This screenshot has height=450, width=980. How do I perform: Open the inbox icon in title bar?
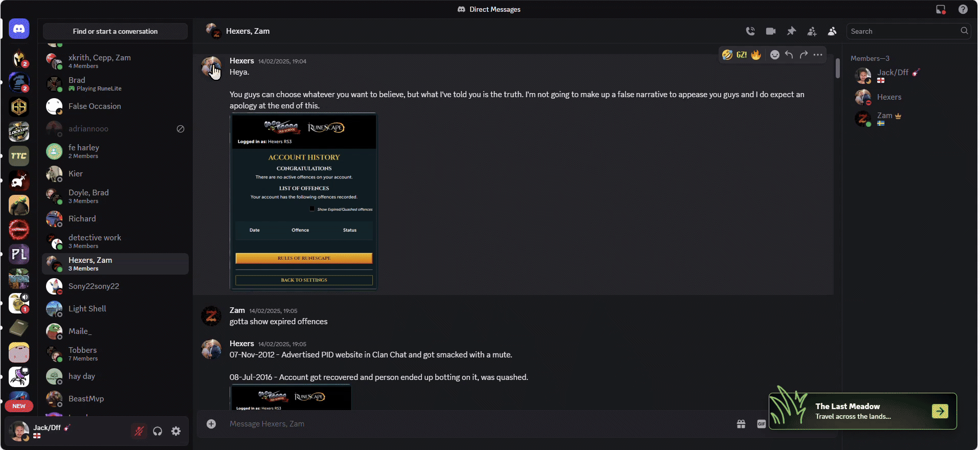pyautogui.click(x=941, y=9)
